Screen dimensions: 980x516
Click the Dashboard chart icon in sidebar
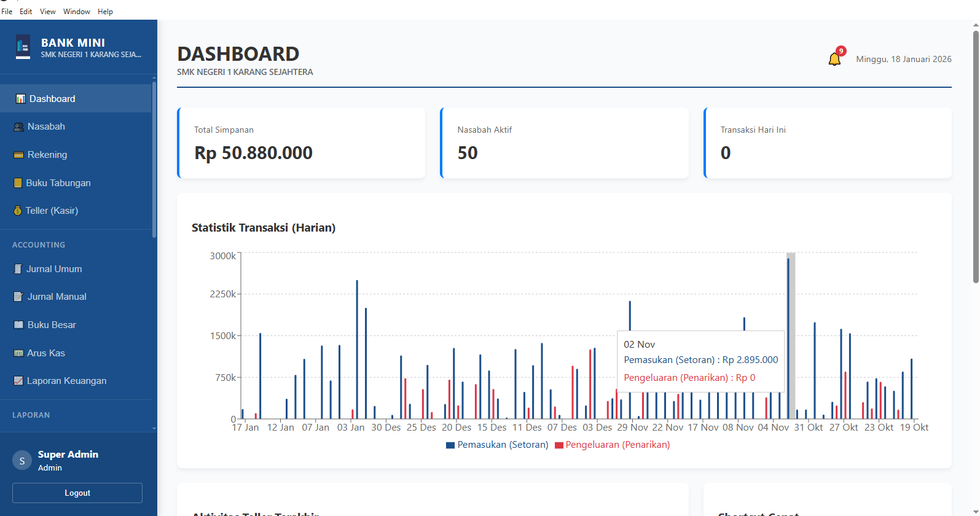[x=20, y=99]
